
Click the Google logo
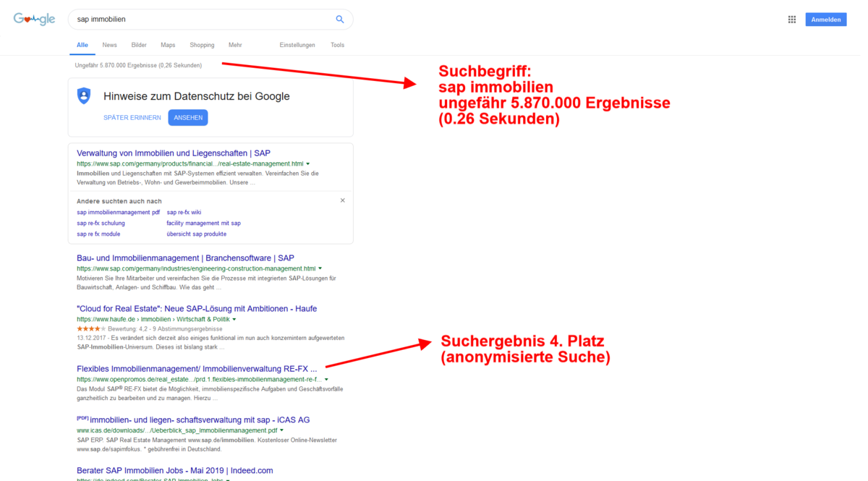pos(33,19)
